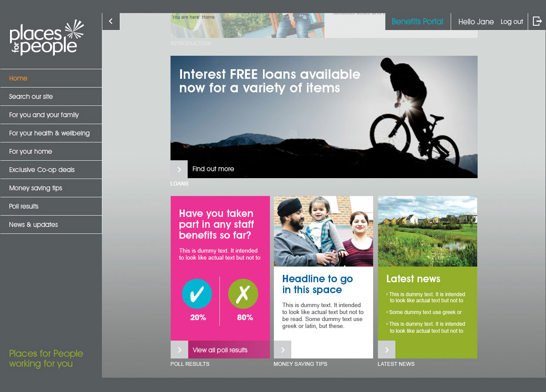Viewport: 546px width, 392px height.
Task: Collapse sidebar with the back chevron
Action: 111,21
